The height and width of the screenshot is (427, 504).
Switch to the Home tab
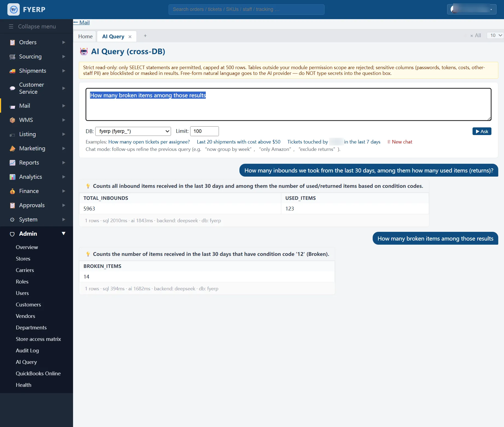click(x=85, y=36)
